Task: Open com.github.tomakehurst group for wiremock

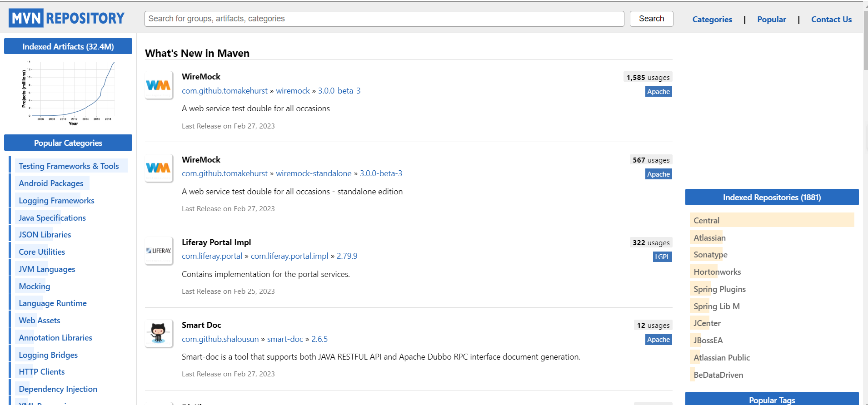Action: coord(224,91)
